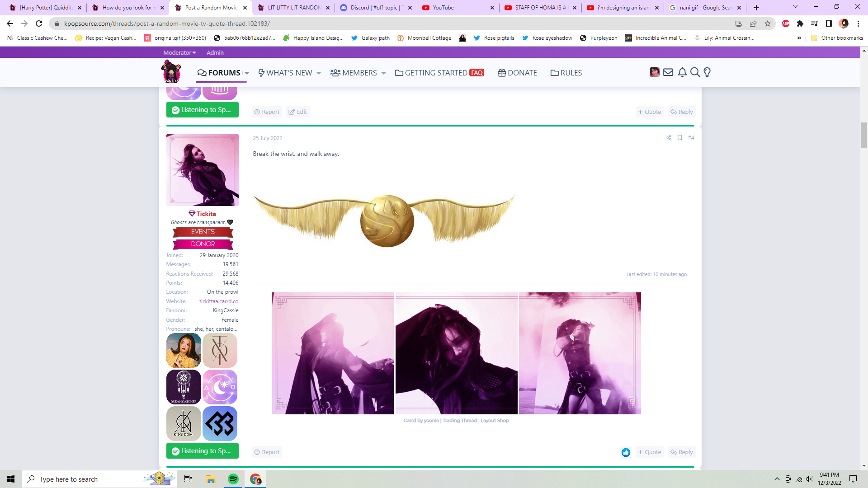Toggle the Like reaction on Tickita's post
The height and width of the screenshot is (488, 868).
pos(626,452)
